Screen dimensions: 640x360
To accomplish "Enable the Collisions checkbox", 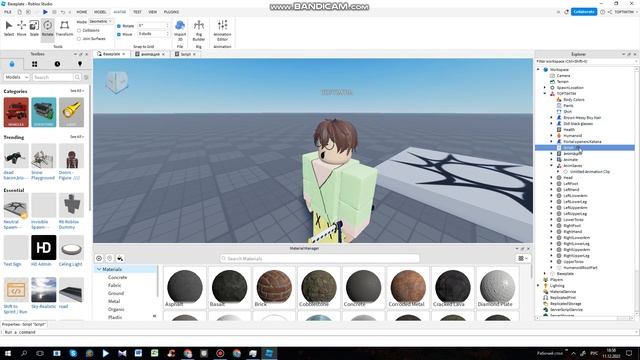I will point(79,30).
